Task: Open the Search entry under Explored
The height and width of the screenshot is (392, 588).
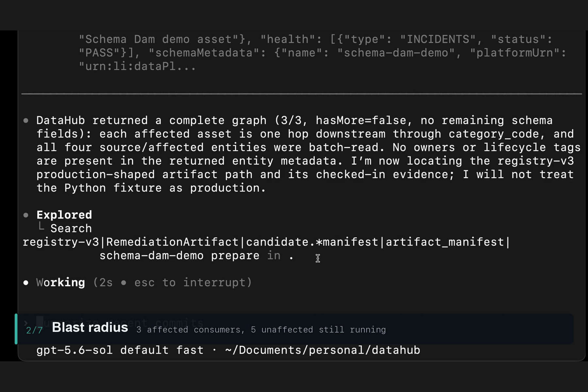Action: [71, 228]
